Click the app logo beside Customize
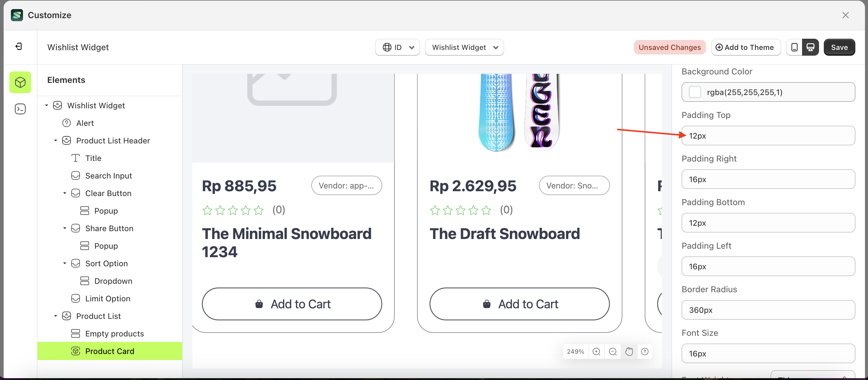This screenshot has width=868, height=380. tap(17, 15)
